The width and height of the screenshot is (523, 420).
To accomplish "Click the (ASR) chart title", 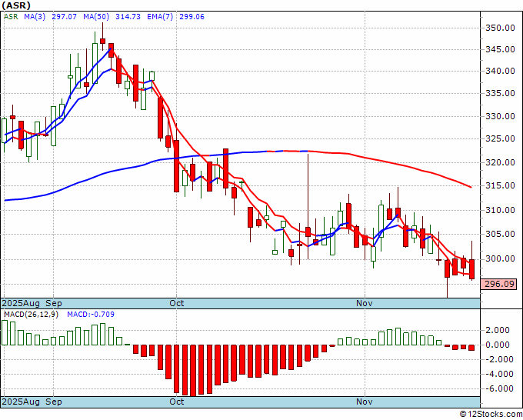I will click(x=16, y=5).
